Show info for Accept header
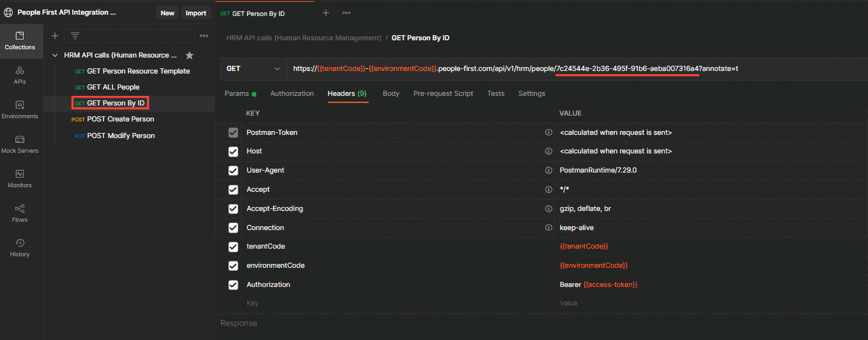The height and width of the screenshot is (340, 868). (548, 189)
